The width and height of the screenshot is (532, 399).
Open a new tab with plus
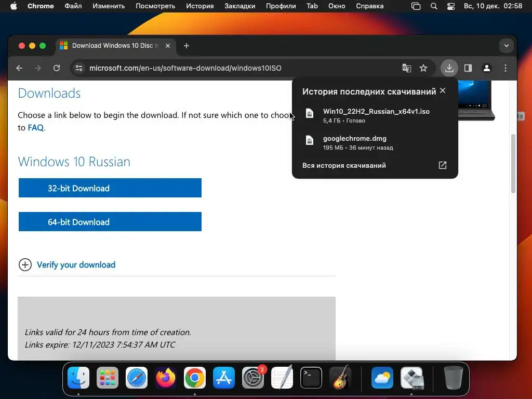pos(187,46)
